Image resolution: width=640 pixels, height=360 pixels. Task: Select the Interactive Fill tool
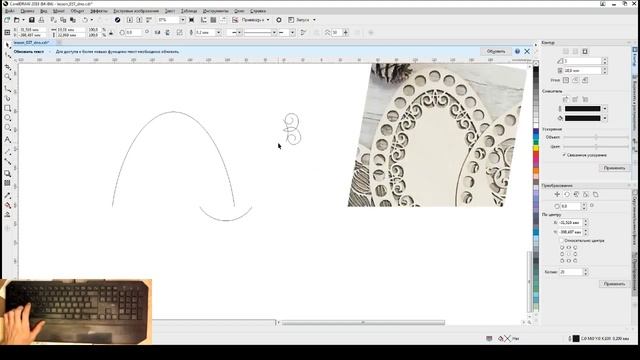click(x=7, y=205)
